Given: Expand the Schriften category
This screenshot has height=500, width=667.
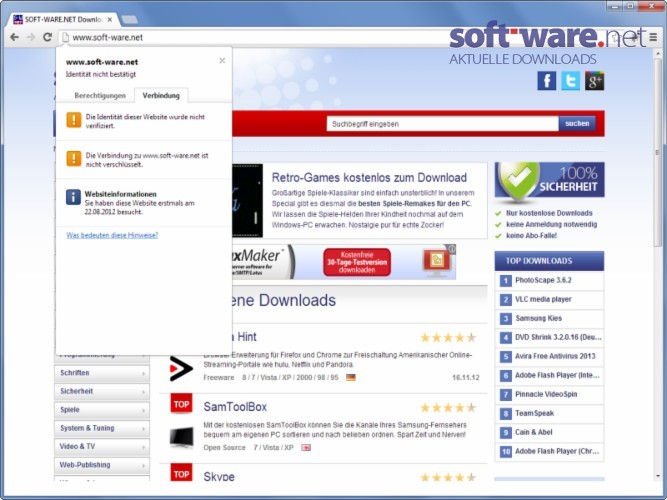Looking at the screenshot, I should [102, 373].
